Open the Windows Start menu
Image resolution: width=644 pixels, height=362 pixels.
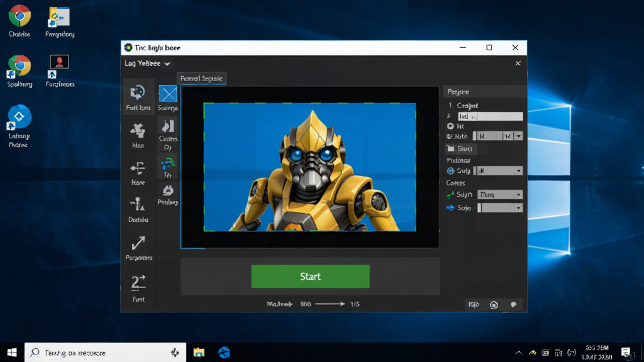pyautogui.click(x=12, y=353)
